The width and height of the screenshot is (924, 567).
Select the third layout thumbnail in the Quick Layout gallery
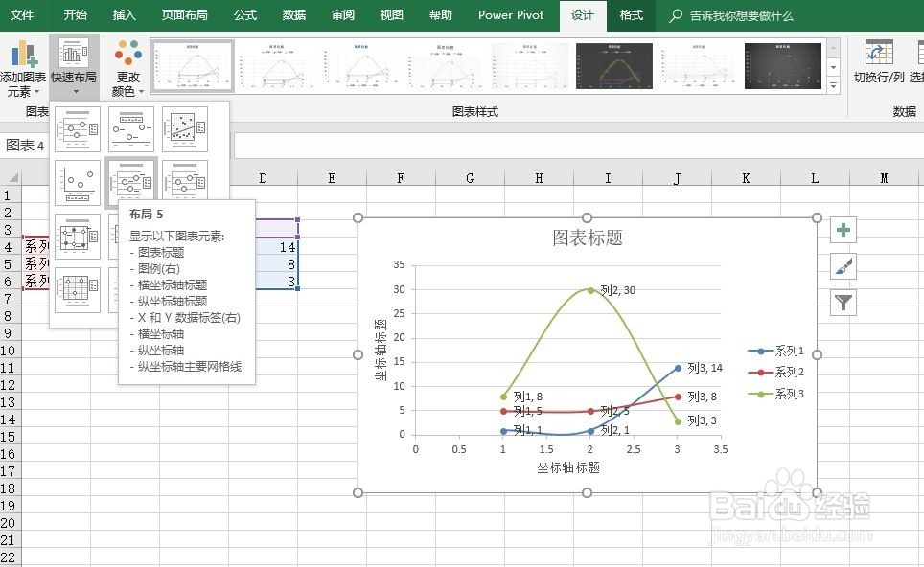(185, 129)
